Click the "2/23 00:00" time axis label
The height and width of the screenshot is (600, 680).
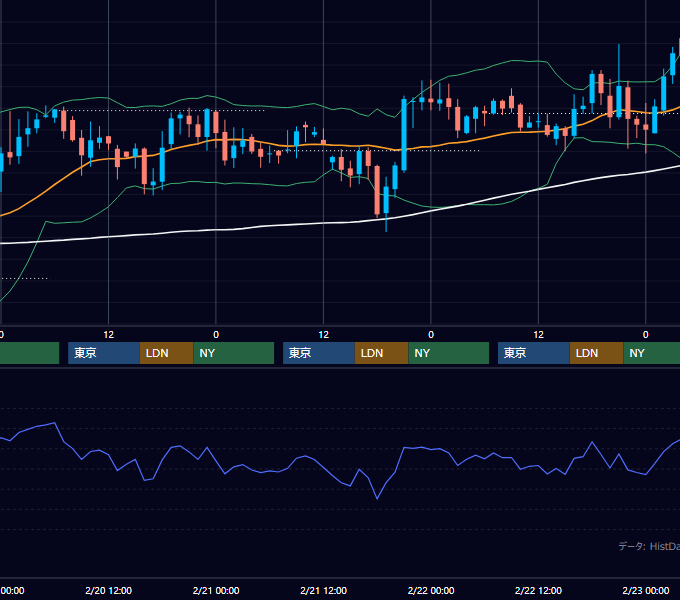point(646,590)
